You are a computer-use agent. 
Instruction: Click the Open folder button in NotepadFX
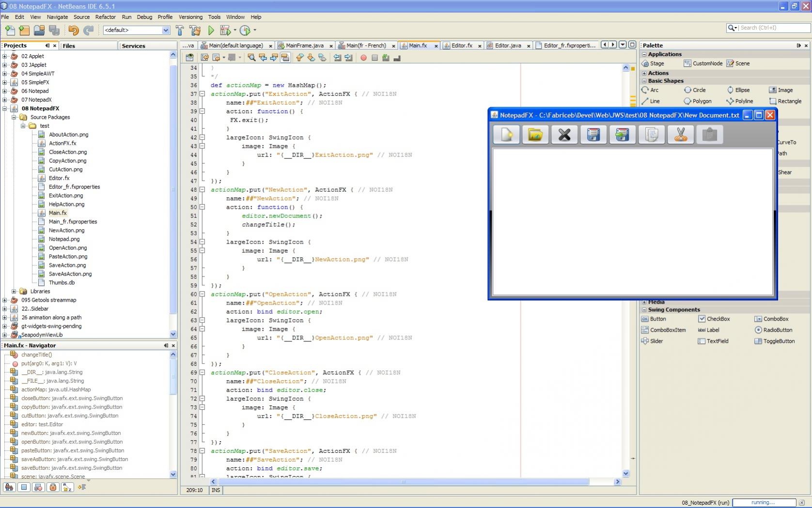click(535, 135)
